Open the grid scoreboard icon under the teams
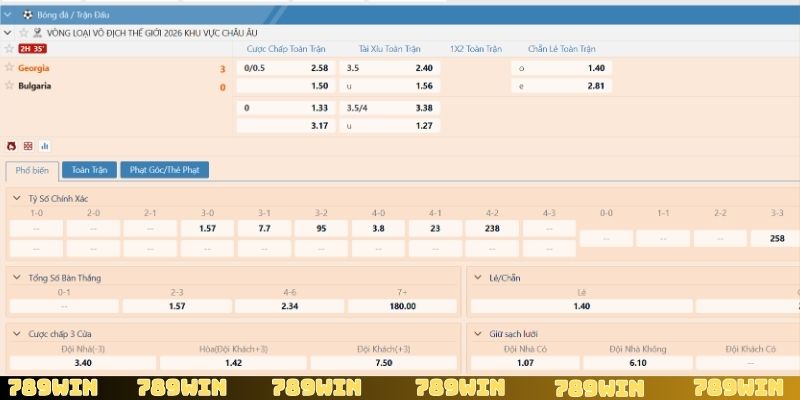 (x=28, y=145)
